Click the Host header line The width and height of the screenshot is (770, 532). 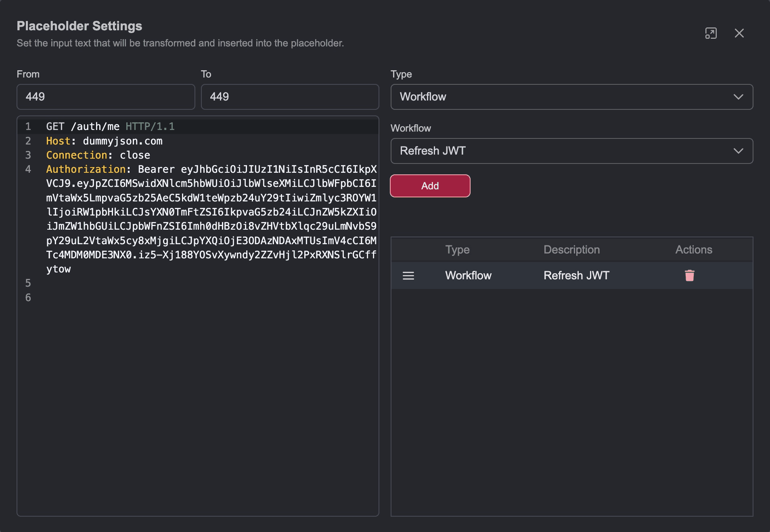(104, 141)
